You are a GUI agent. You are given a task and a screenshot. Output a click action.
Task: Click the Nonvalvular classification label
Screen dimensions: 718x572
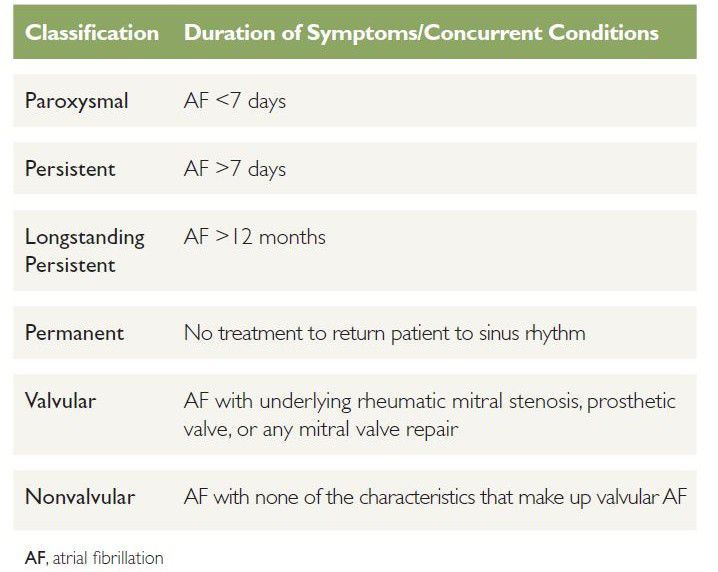click(x=80, y=496)
